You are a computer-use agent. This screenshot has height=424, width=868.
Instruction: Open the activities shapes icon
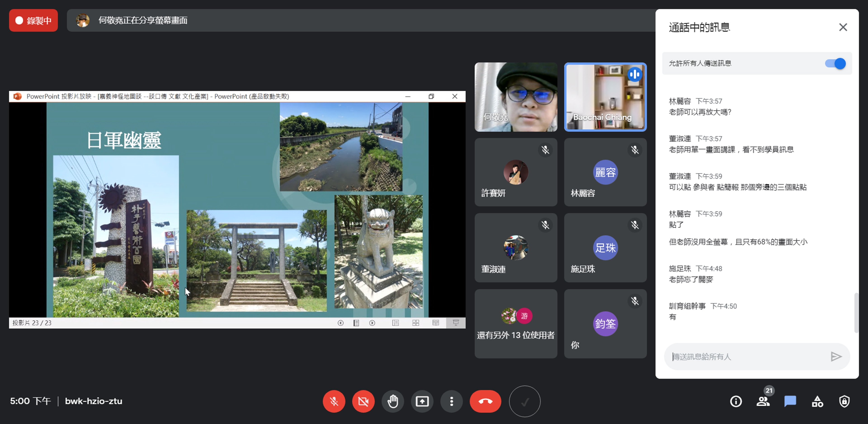coord(817,401)
